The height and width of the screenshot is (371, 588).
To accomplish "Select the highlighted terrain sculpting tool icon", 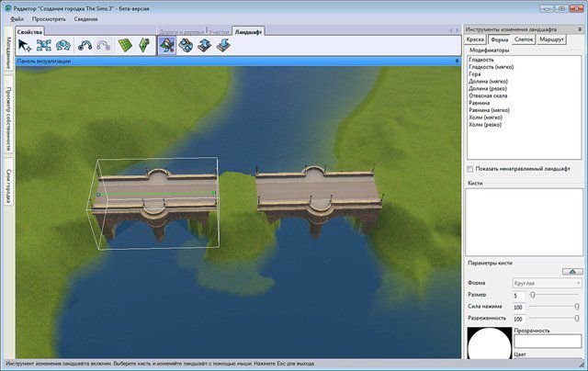I will (x=167, y=45).
